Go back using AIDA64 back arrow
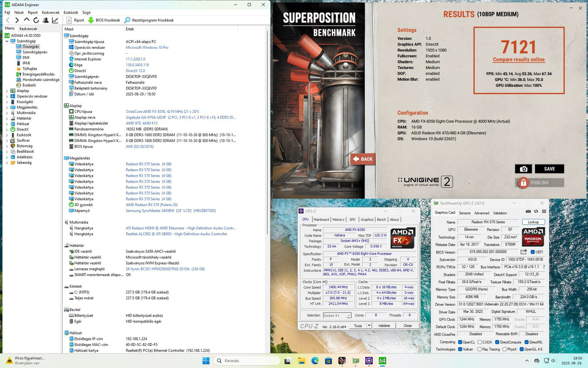Screen dimensions: 588x368 click(x=8, y=20)
